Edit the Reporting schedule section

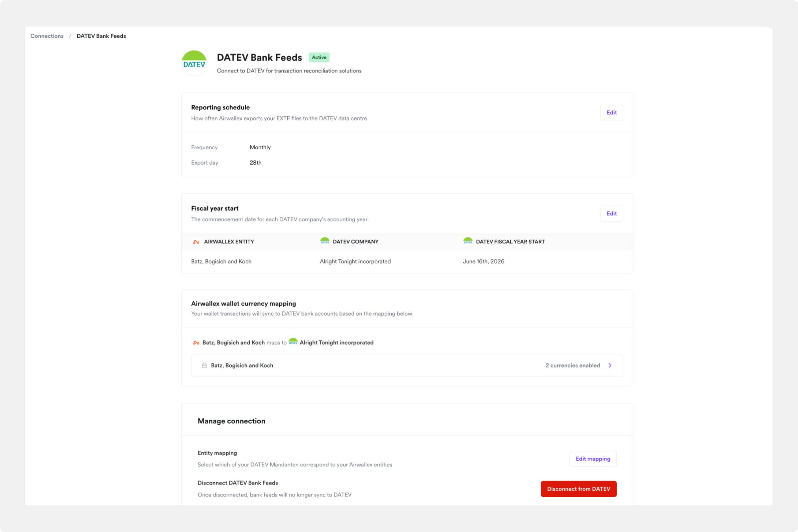click(x=611, y=113)
